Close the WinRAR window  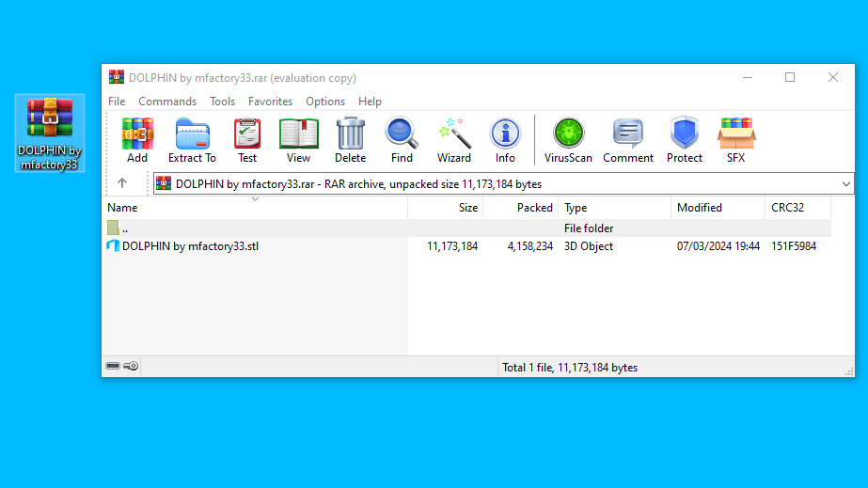[x=832, y=77]
